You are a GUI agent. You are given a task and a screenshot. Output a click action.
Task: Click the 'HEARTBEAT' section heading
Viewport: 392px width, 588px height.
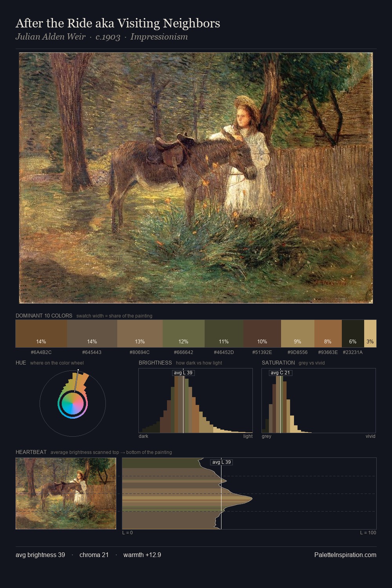[31, 452]
